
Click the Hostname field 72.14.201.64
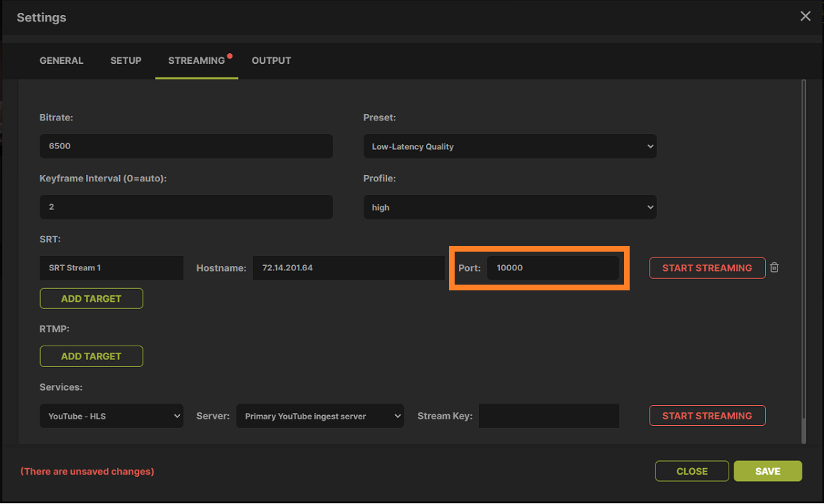(349, 268)
